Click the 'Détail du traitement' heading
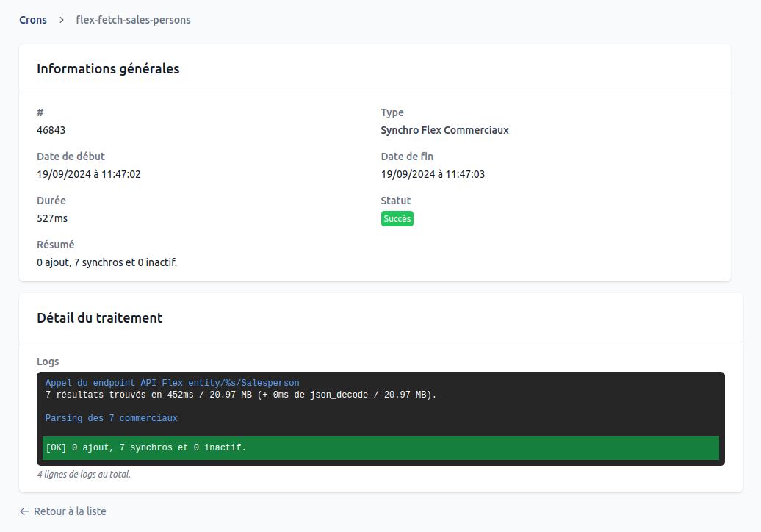The image size is (761, 532). 99,318
